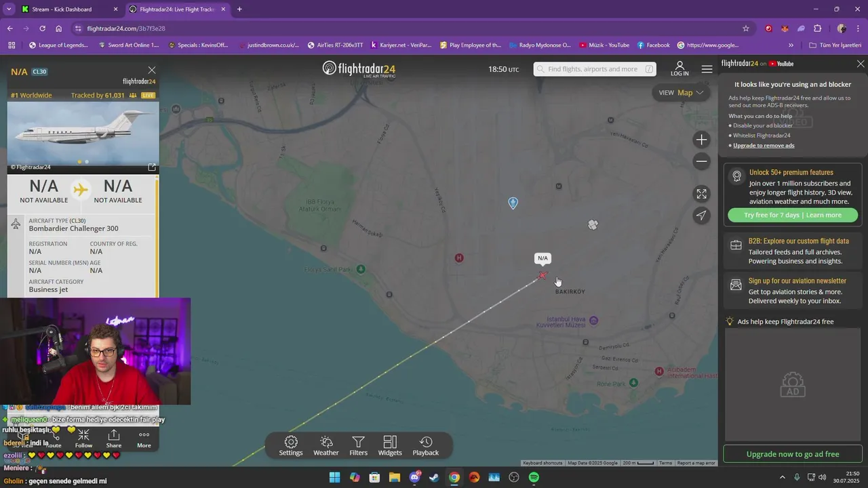
Task: Click the red hospital H marker near Bakirkoy
Action: click(459, 258)
